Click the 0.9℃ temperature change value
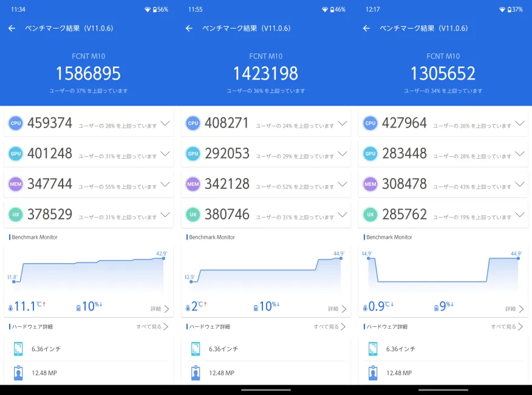Viewport: 532px width, 395px height. [x=381, y=306]
